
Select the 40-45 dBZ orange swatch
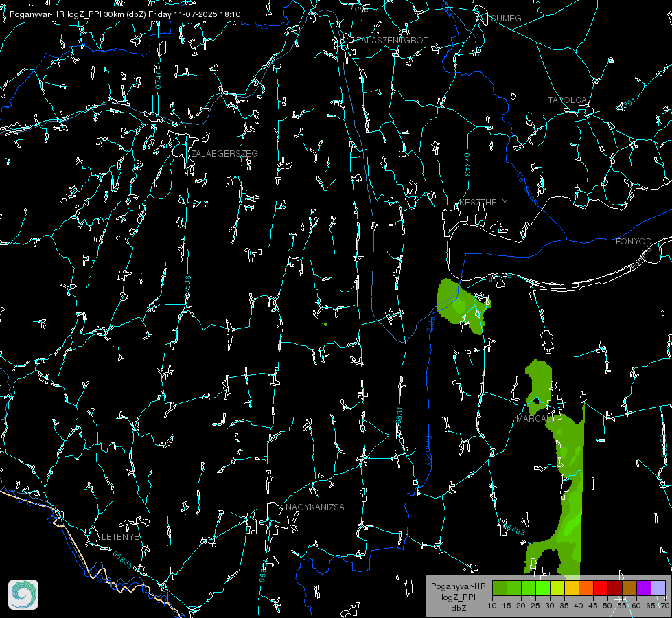click(x=586, y=588)
